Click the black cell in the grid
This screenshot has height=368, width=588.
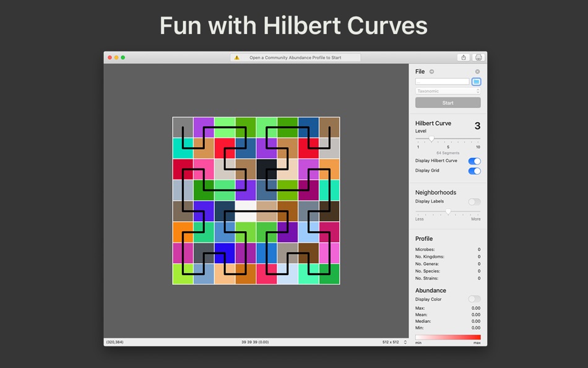pyautogui.click(x=267, y=169)
